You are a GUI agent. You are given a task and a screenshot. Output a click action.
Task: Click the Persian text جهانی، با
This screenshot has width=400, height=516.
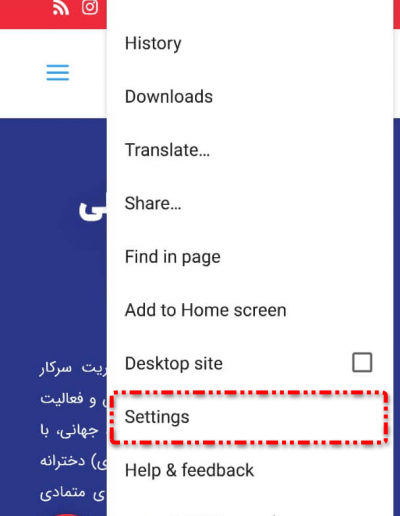[x=69, y=430]
